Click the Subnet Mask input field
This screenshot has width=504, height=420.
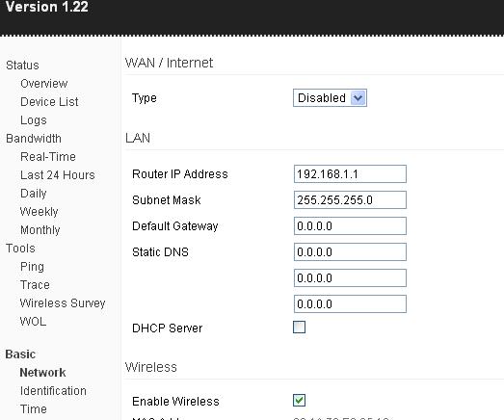[350, 199]
